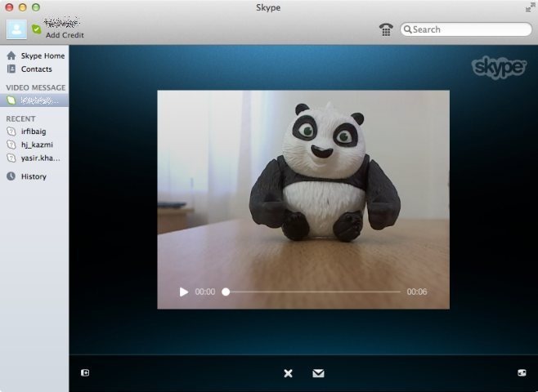Viewport: 538px width, 392px height.
Task: Click the green zoom window button
Action: pyautogui.click(x=36, y=7)
